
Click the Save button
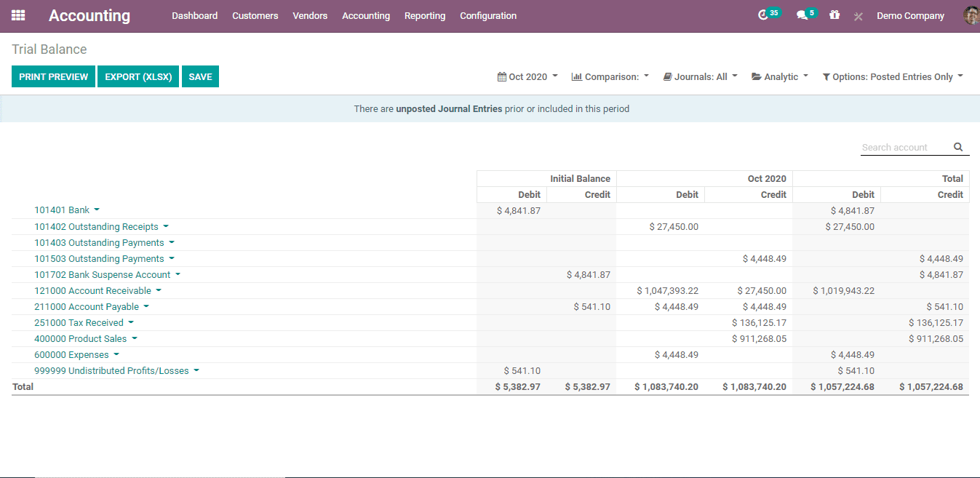[200, 77]
